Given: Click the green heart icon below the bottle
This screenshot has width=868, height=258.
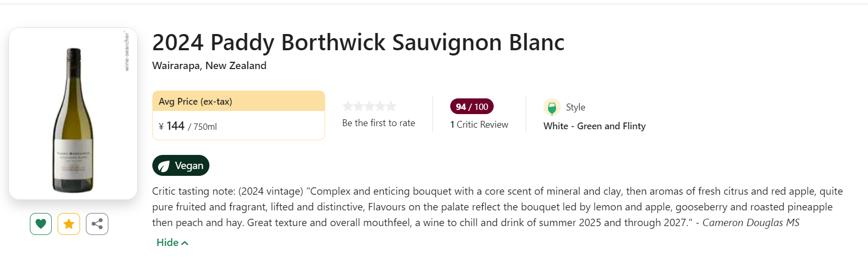Looking at the screenshot, I should click(41, 224).
